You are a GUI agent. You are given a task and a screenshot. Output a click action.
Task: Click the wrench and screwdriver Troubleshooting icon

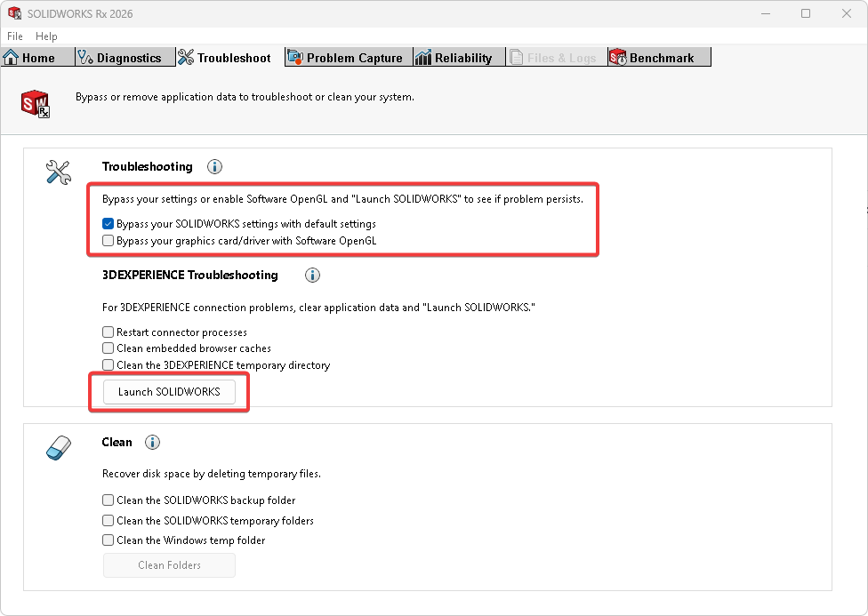click(x=58, y=172)
